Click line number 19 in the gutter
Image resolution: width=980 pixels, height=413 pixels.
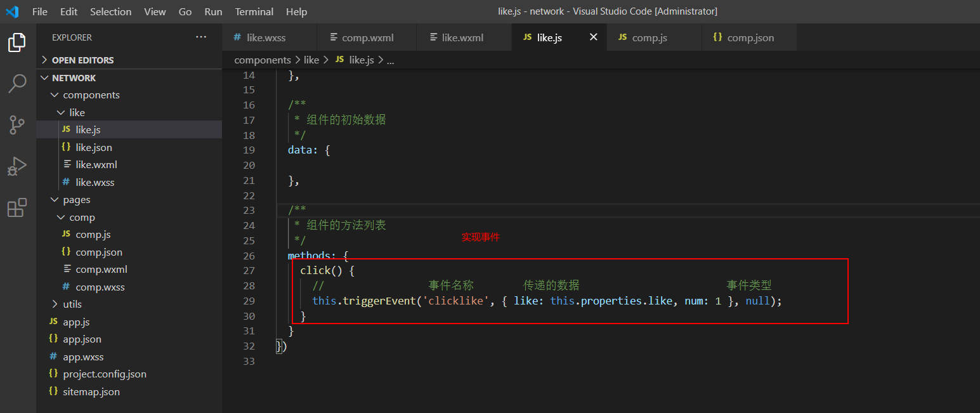[249, 150]
